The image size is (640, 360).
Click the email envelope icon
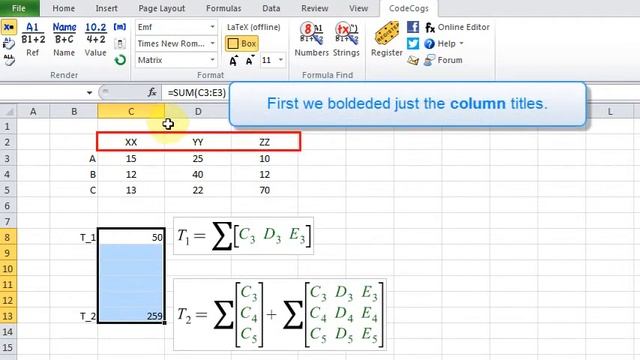tap(413, 60)
